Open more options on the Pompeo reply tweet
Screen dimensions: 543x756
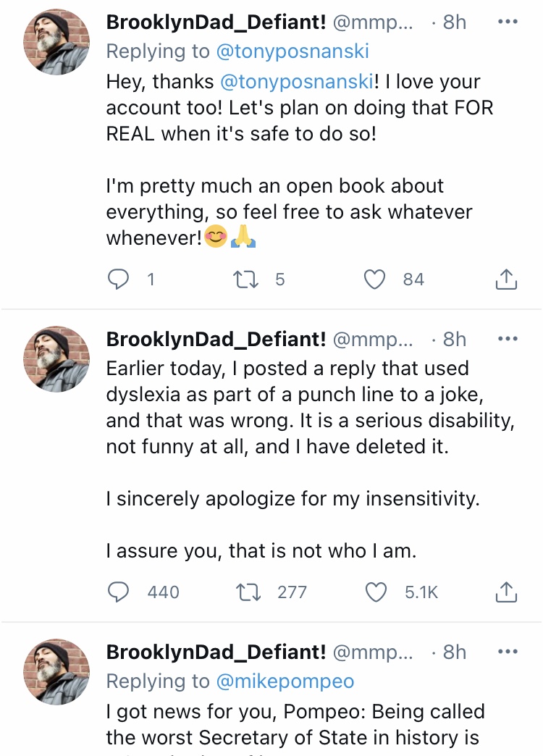point(508,652)
